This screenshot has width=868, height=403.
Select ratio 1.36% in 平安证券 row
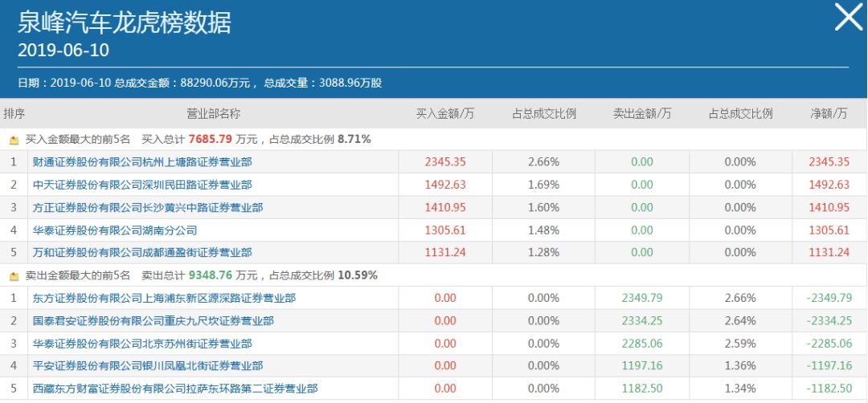(x=740, y=366)
